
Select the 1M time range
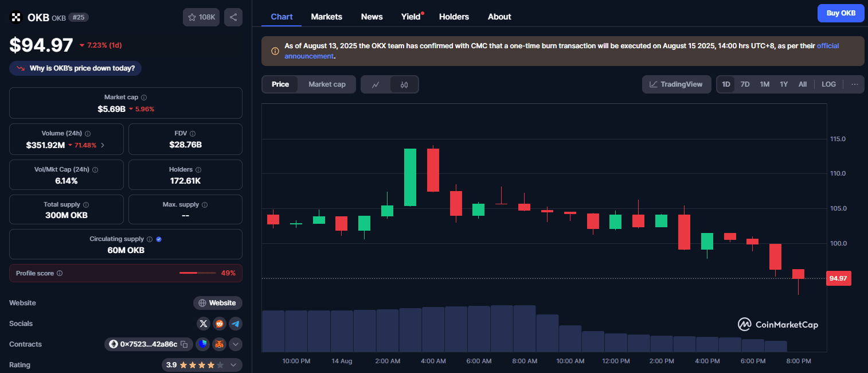coord(764,84)
